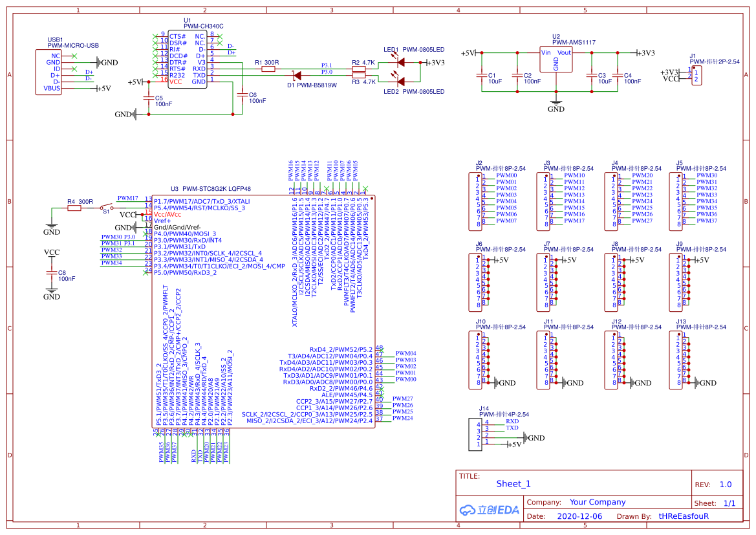Click the R232 pin name on U1
This screenshot has height=535, width=756.
point(177,75)
